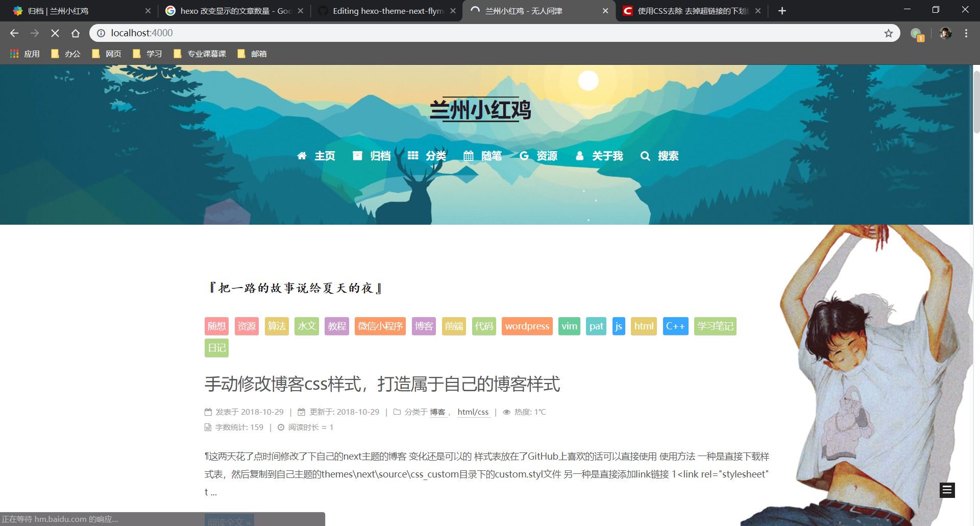Open search via the magnifier icon

pos(645,156)
